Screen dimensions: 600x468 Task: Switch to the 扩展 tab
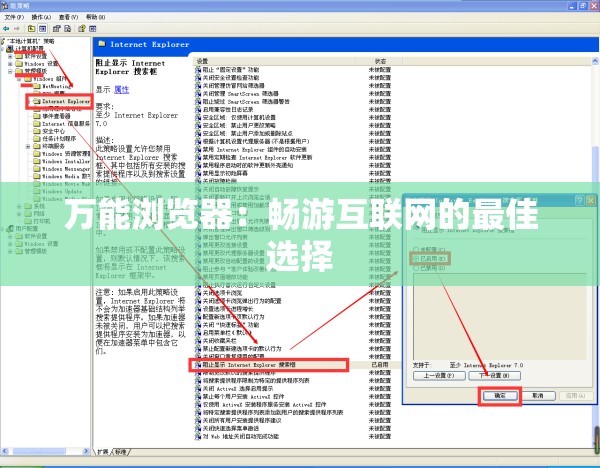pyautogui.click(x=103, y=452)
